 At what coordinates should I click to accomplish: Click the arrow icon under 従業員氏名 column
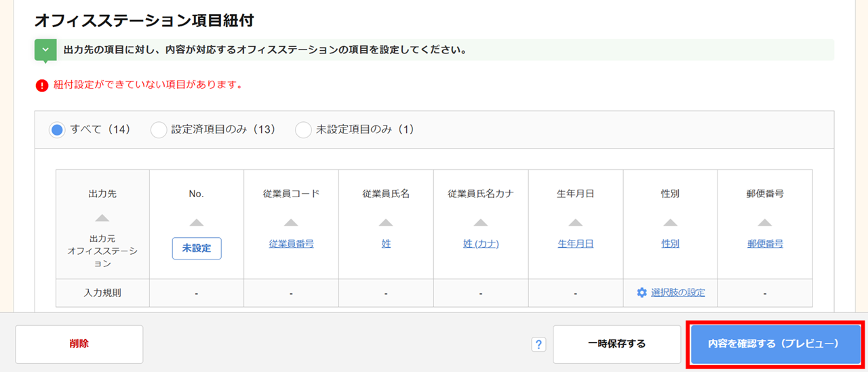386,222
